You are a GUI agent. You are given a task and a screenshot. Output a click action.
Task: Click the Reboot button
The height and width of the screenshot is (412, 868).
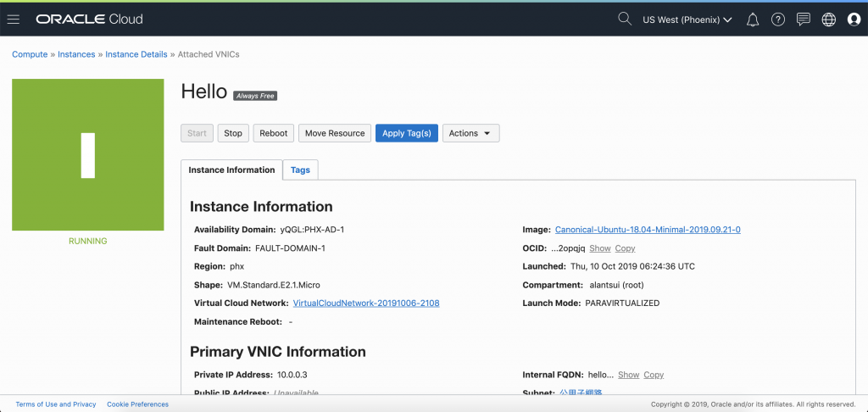274,133
